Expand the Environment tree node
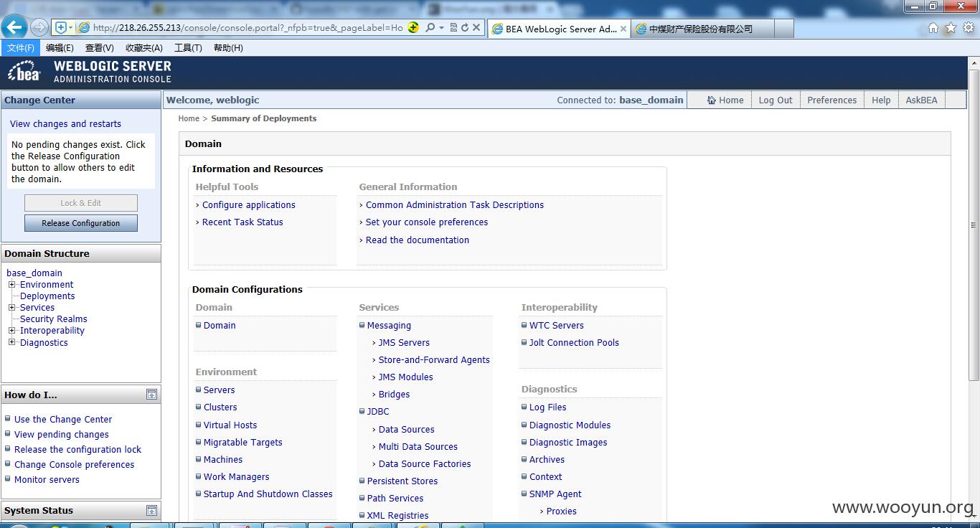 click(11, 284)
